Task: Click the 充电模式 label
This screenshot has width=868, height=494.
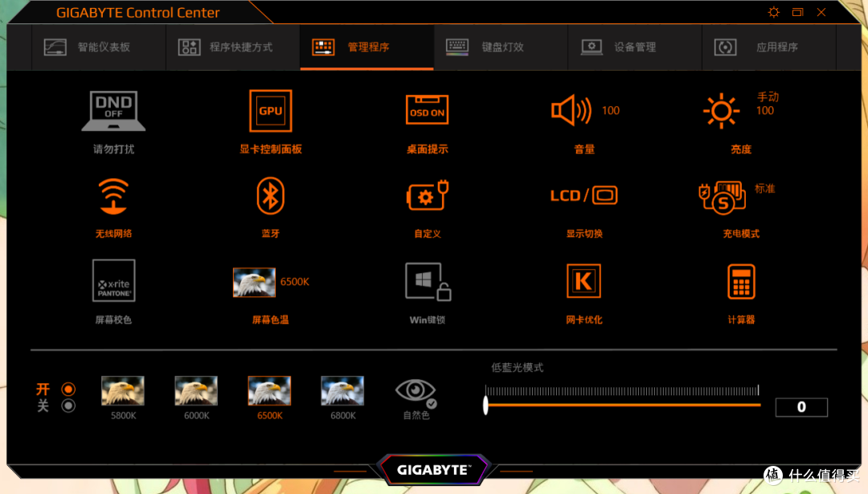Action: click(741, 234)
